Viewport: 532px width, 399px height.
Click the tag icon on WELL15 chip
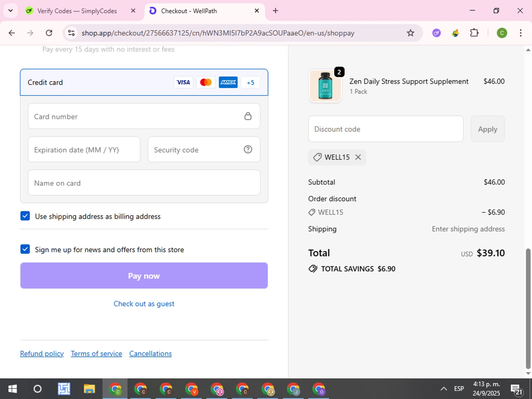pos(317,157)
